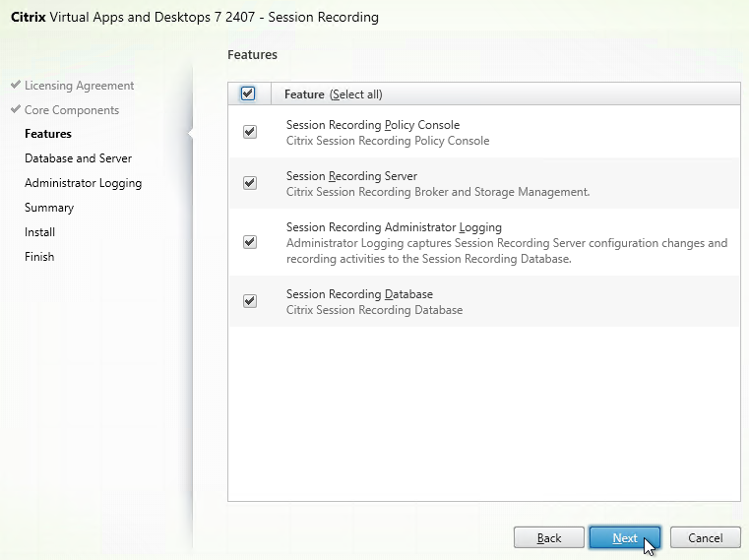
Task: Uncheck Session Recording Server checkbox
Action: pyautogui.click(x=250, y=183)
